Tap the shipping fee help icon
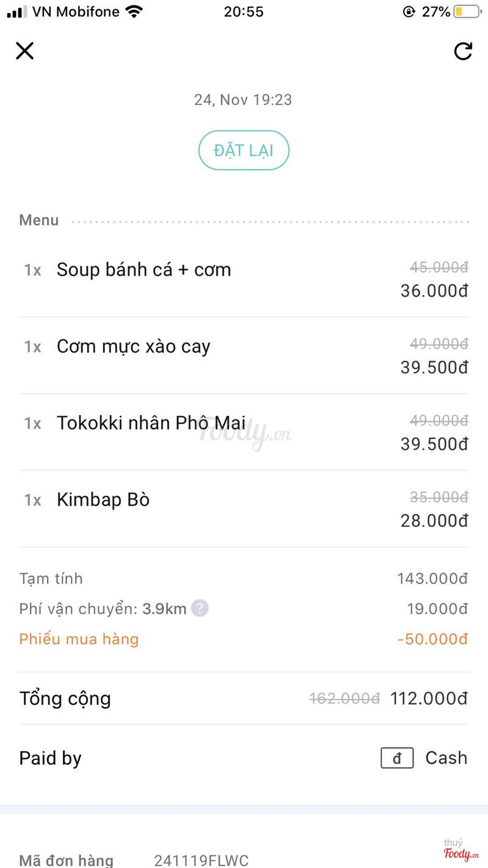488x868 pixels. coord(199,608)
